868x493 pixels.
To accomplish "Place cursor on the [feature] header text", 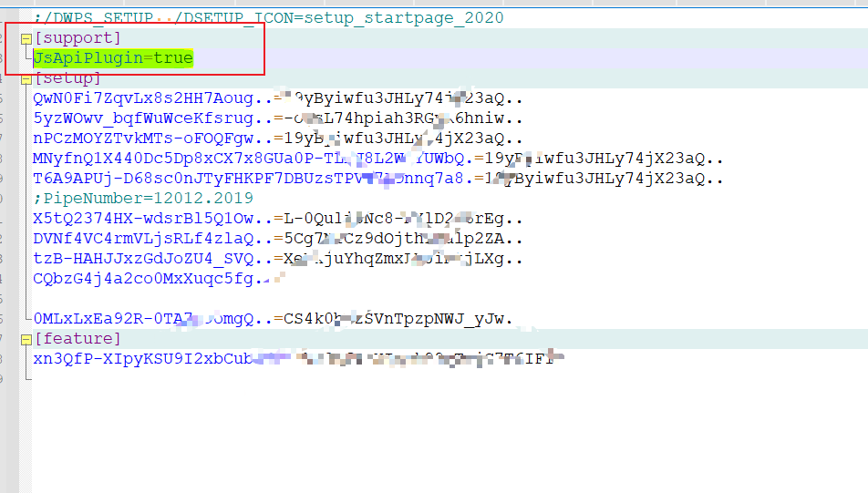I will point(77,339).
